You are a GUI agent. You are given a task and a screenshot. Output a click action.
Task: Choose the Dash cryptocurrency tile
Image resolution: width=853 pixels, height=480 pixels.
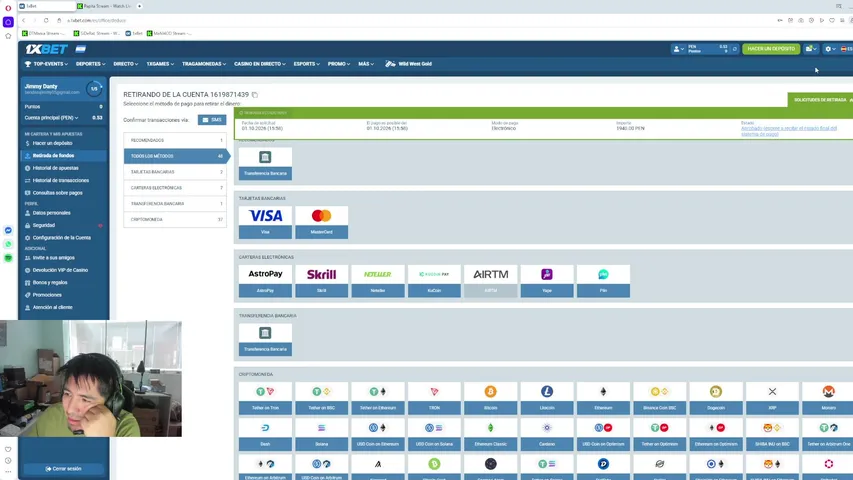pyautogui.click(x=265, y=434)
